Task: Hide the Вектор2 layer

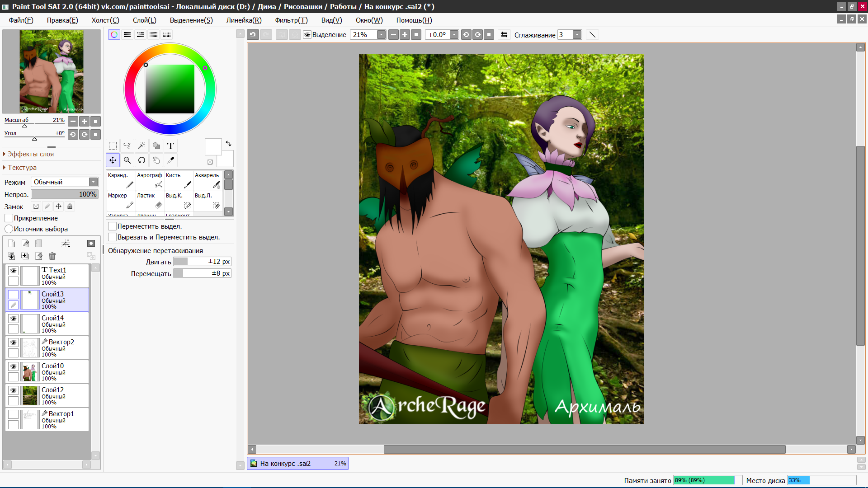Action: [x=14, y=343]
